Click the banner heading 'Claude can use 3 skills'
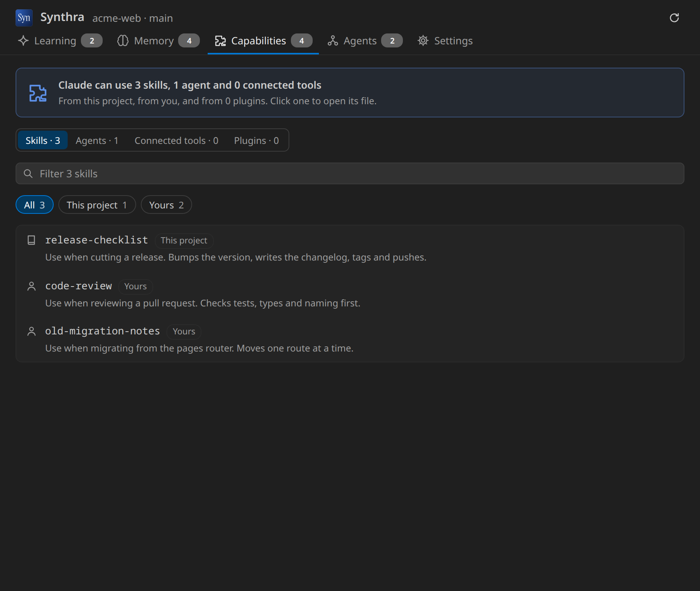 pos(190,85)
